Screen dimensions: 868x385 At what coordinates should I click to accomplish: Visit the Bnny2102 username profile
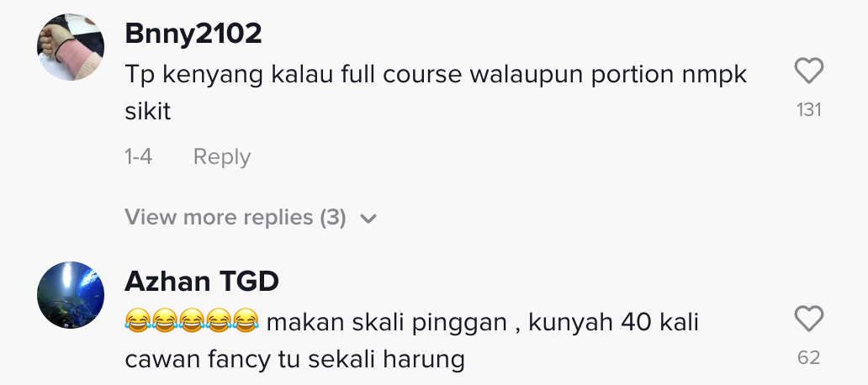click(x=193, y=34)
